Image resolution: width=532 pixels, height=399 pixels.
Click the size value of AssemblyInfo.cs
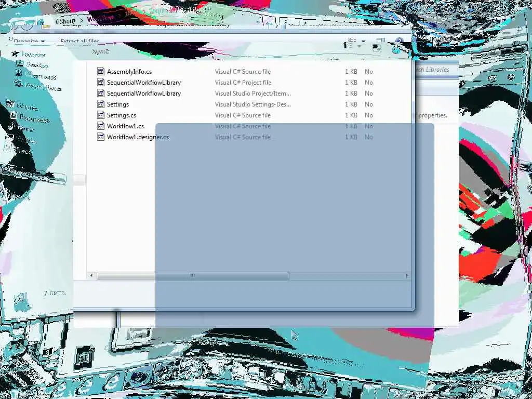coord(351,72)
